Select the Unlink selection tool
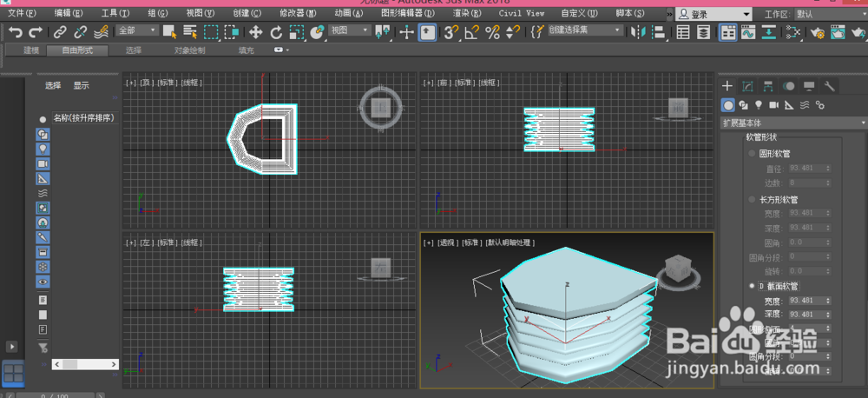The width and height of the screenshot is (868, 398). pyautogui.click(x=80, y=33)
